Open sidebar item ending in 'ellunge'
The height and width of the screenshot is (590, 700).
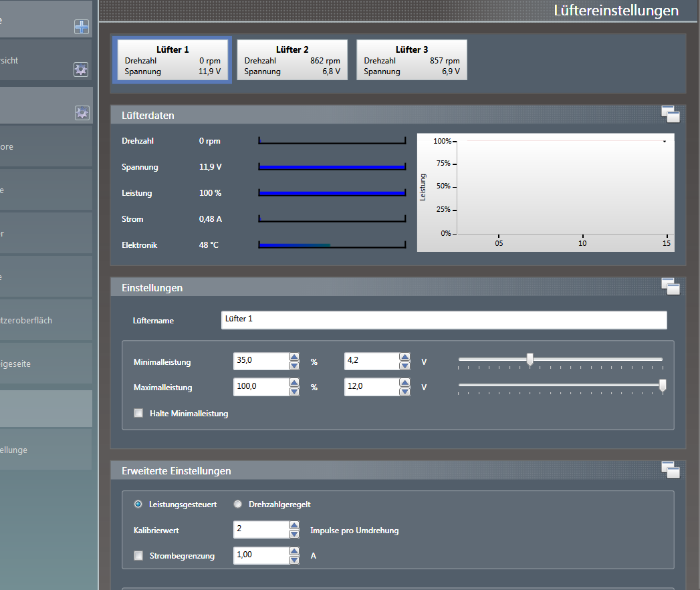point(45,450)
